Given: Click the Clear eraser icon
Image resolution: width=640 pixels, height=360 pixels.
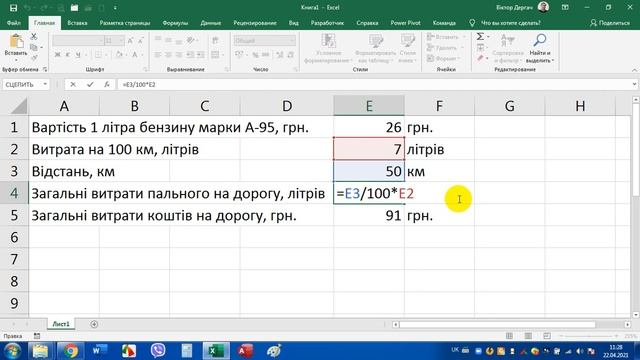Looking at the screenshot, I should (x=480, y=58).
